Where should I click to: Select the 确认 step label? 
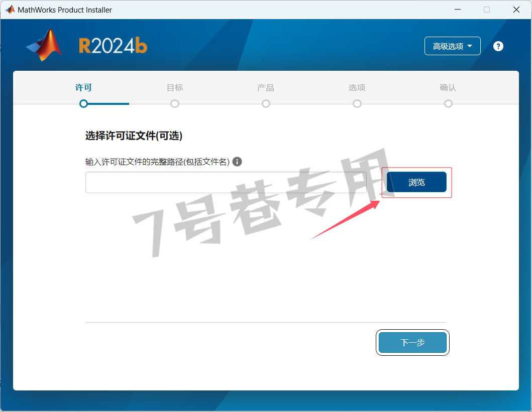(448, 88)
